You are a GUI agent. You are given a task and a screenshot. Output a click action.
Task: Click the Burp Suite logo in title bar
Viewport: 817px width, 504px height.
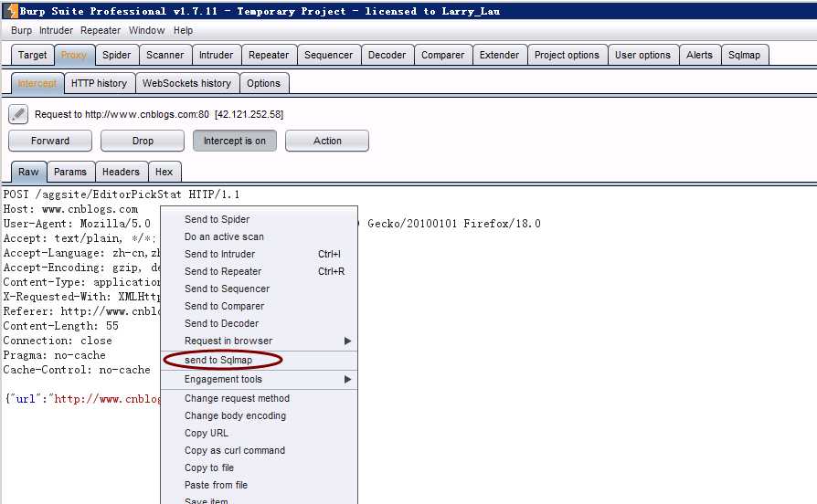tap(12, 10)
